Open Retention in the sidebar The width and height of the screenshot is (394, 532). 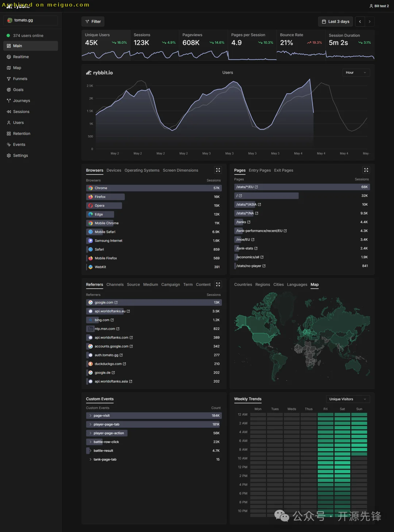coord(22,134)
